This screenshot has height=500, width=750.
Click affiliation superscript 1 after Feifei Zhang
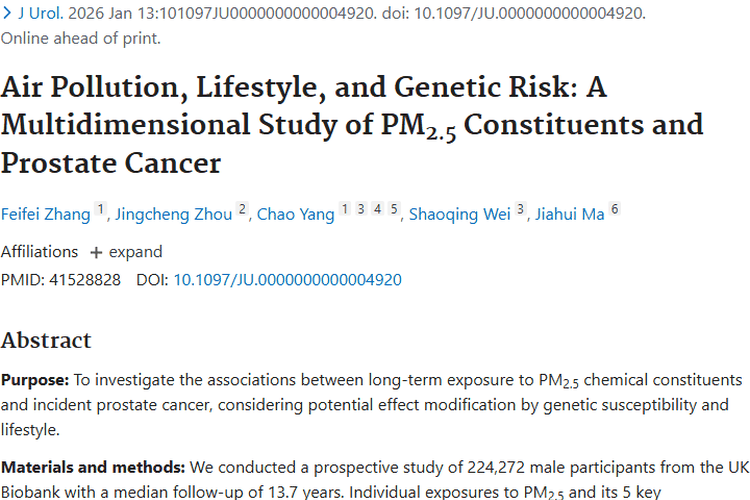(100, 210)
